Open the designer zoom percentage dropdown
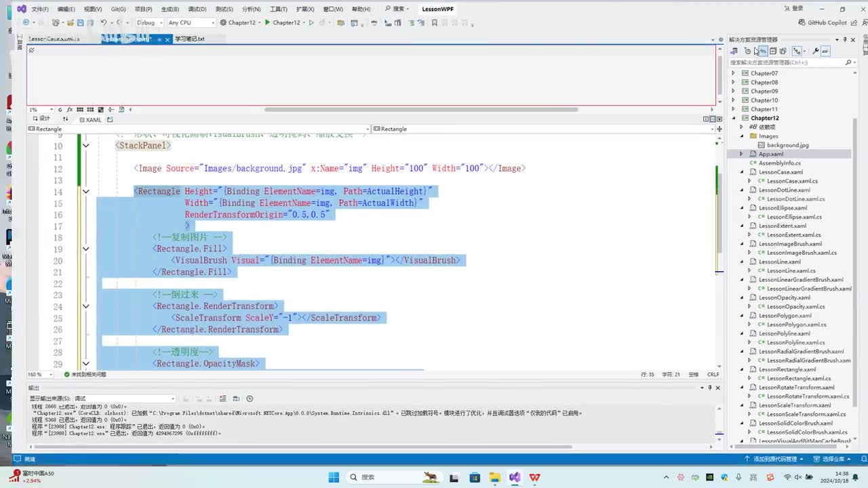Viewport: 868px width, 488px height. (x=41, y=110)
